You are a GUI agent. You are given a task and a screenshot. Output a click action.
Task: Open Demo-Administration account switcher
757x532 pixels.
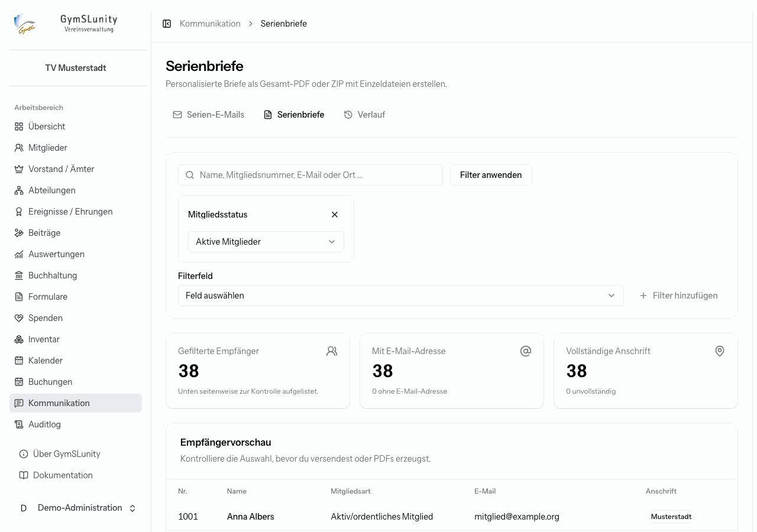[78, 508]
